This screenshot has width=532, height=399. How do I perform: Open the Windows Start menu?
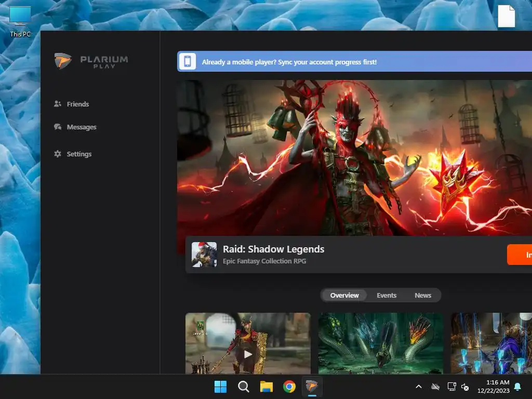220,387
